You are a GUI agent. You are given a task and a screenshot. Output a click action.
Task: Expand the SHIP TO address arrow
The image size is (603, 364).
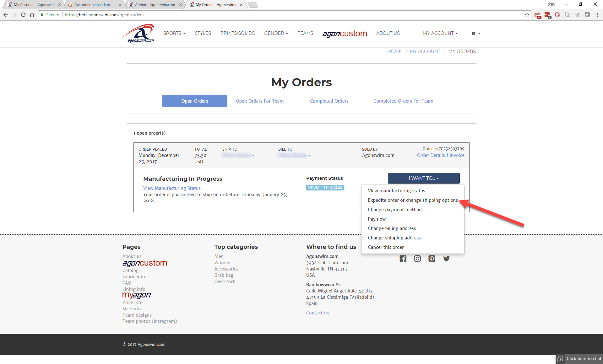tap(254, 155)
